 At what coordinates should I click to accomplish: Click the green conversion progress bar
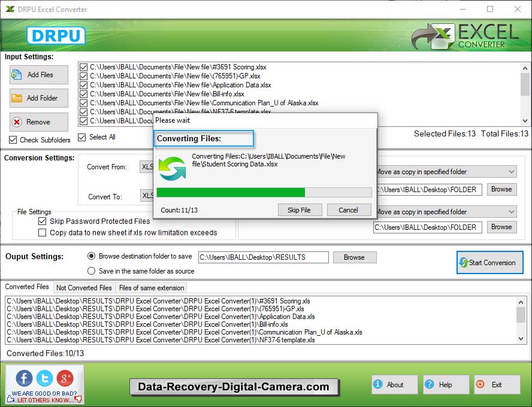[x=264, y=192]
